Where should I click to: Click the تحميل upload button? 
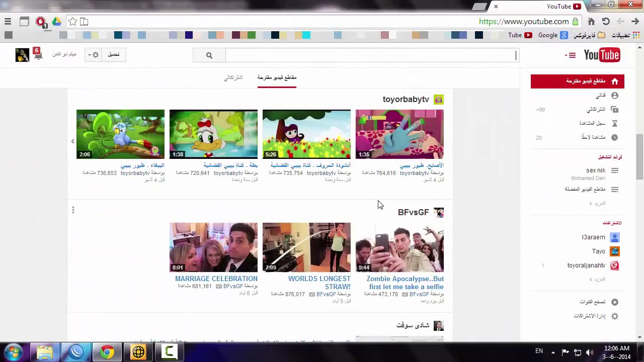click(x=114, y=55)
